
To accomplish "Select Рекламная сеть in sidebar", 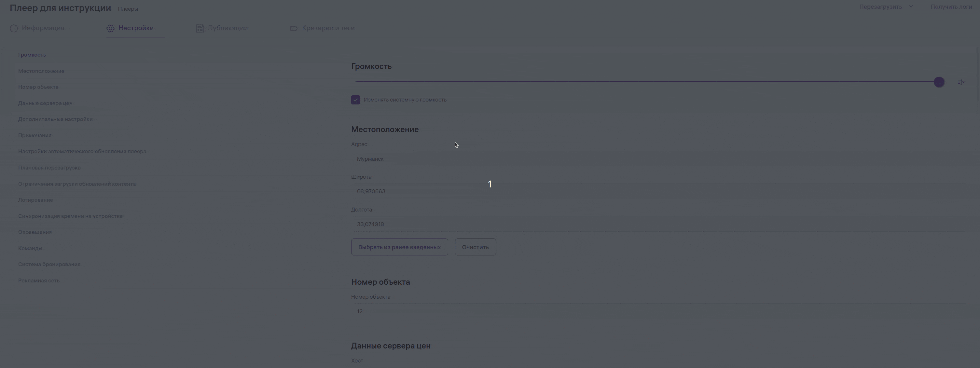I will click(x=39, y=280).
